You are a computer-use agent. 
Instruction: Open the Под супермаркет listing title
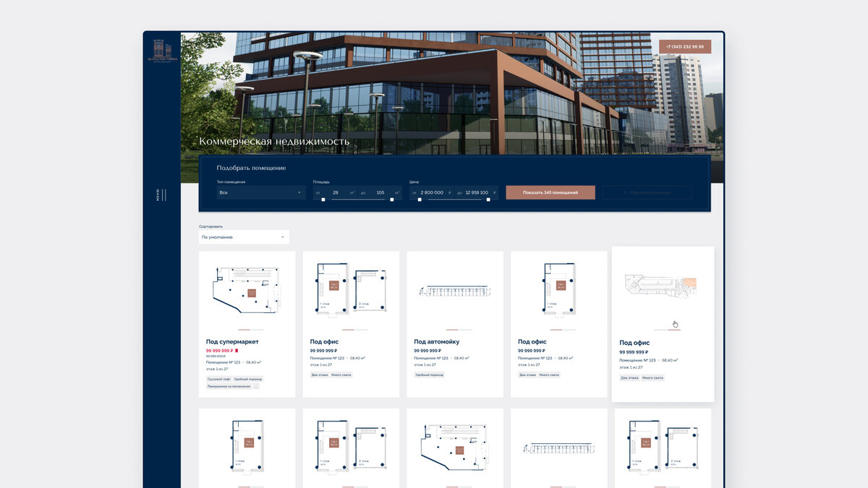(x=232, y=341)
